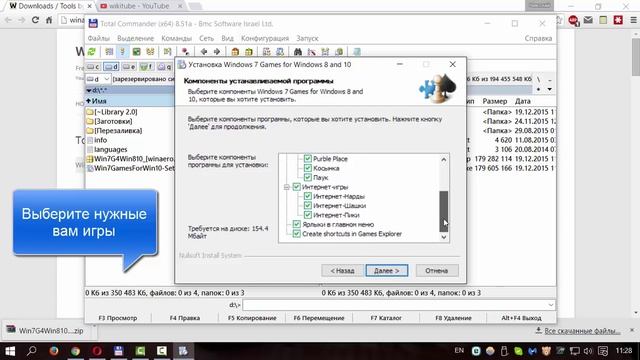
Task: Click the installer taskbar icon
Action: [x=183, y=351]
